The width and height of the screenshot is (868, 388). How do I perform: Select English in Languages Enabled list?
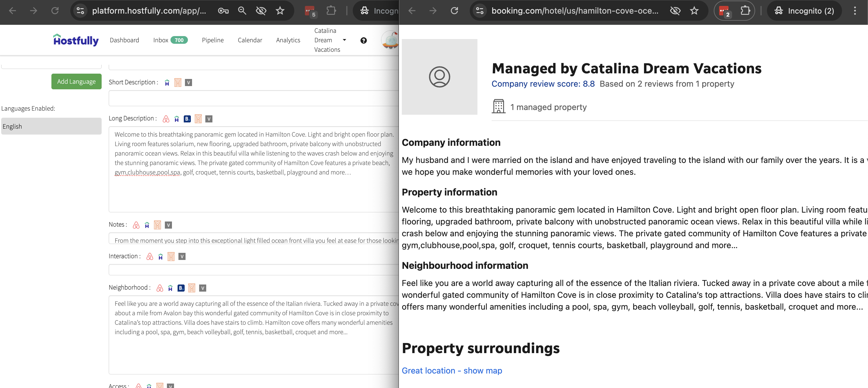[51, 126]
